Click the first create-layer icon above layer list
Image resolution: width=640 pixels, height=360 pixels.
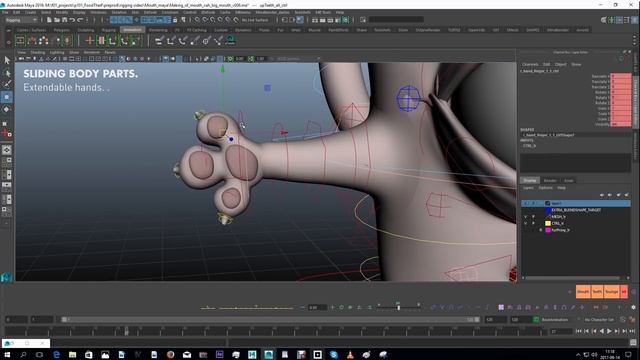pos(602,195)
